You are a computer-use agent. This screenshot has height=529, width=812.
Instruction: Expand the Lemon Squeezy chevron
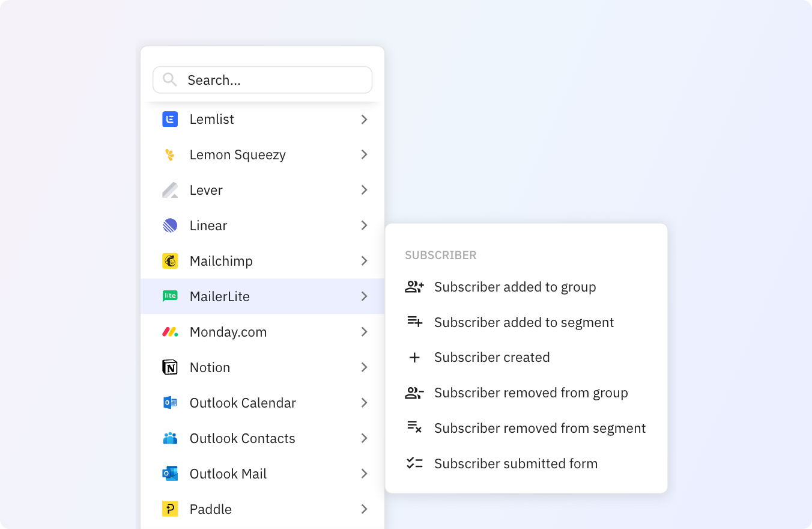point(364,154)
